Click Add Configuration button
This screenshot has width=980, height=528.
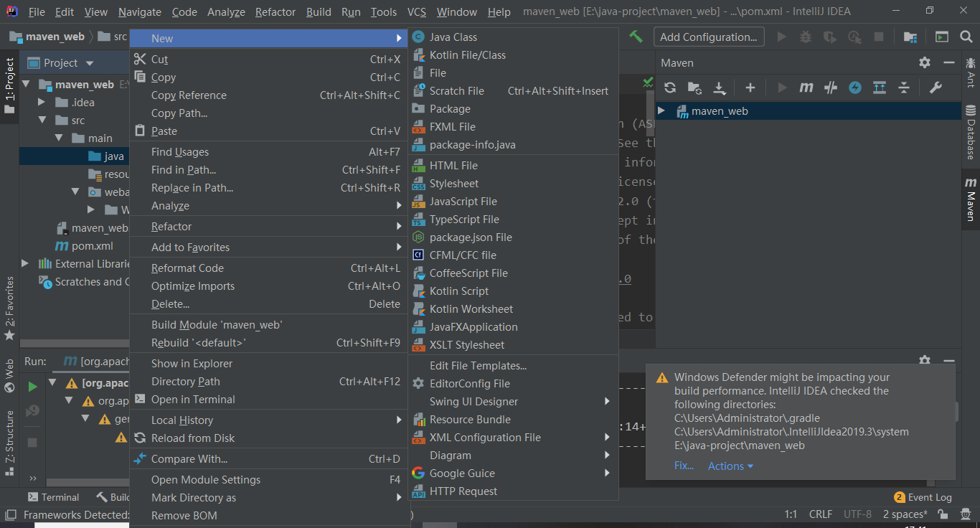pos(709,37)
